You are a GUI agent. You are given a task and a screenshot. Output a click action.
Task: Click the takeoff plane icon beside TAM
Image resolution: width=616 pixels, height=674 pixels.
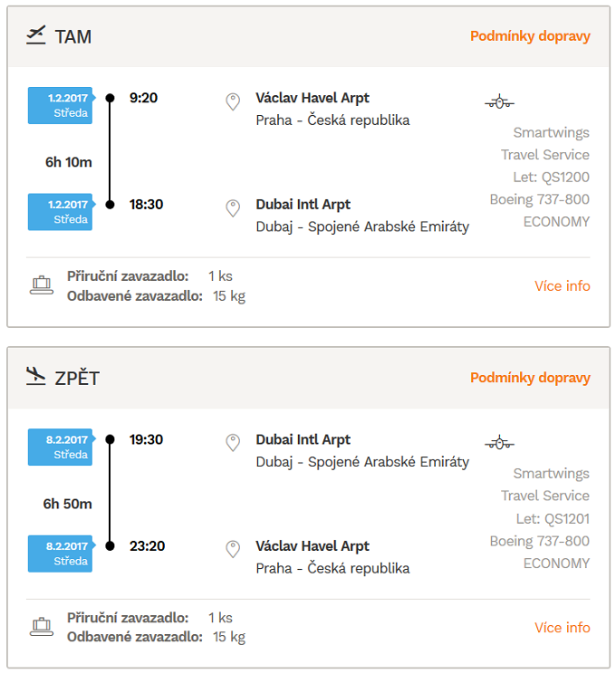(35, 35)
